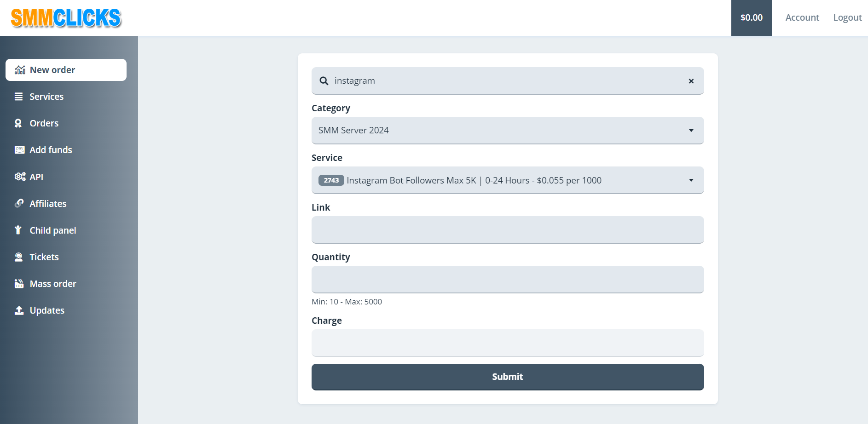Expand the Service dropdown list
The image size is (868, 424).
(x=507, y=180)
